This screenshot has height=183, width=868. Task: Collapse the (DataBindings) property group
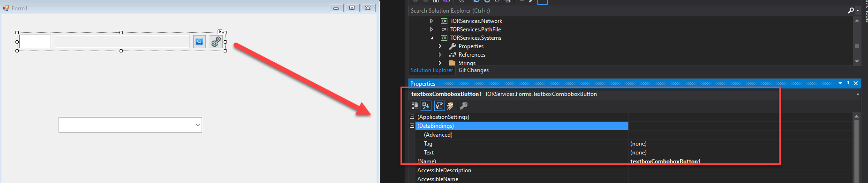pyautogui.click(x=412, y=126)
